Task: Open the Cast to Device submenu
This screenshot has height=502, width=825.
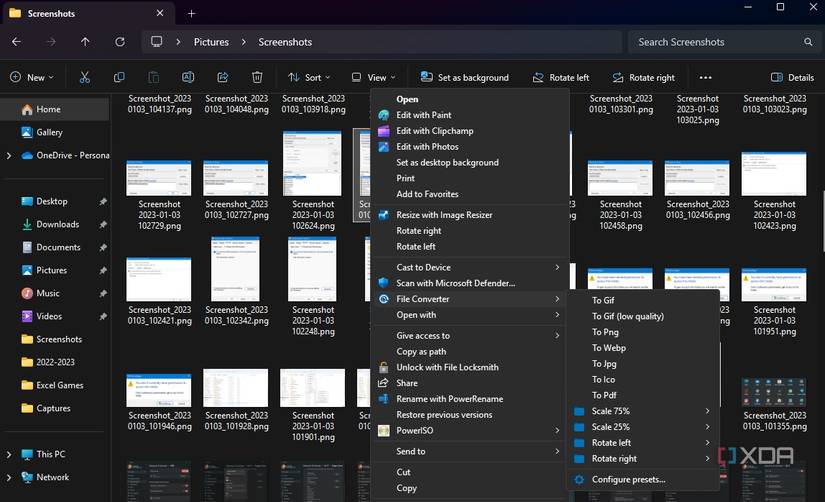Action: coord(470,267)
